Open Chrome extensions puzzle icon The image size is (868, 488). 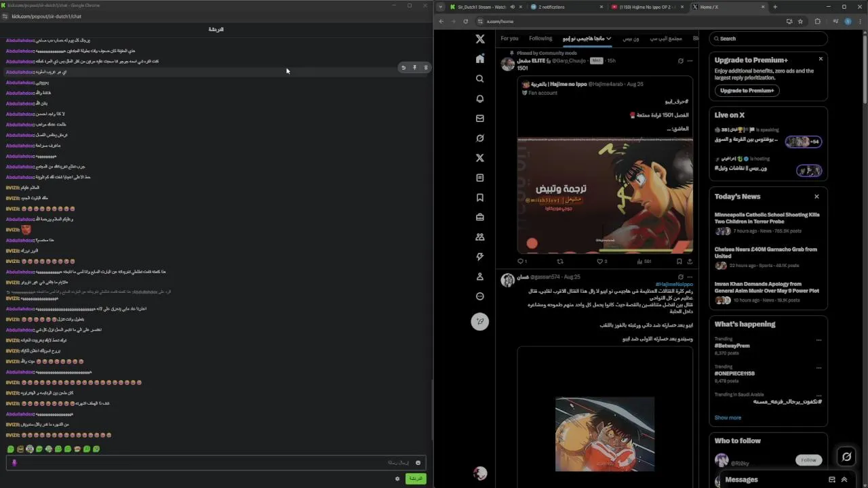pyautogui.click(x=817, y=21)
